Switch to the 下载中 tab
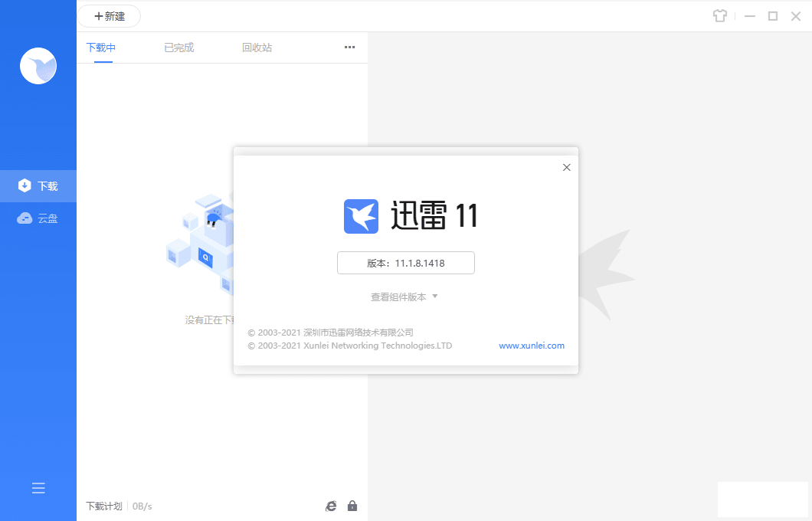 (101, 48)
